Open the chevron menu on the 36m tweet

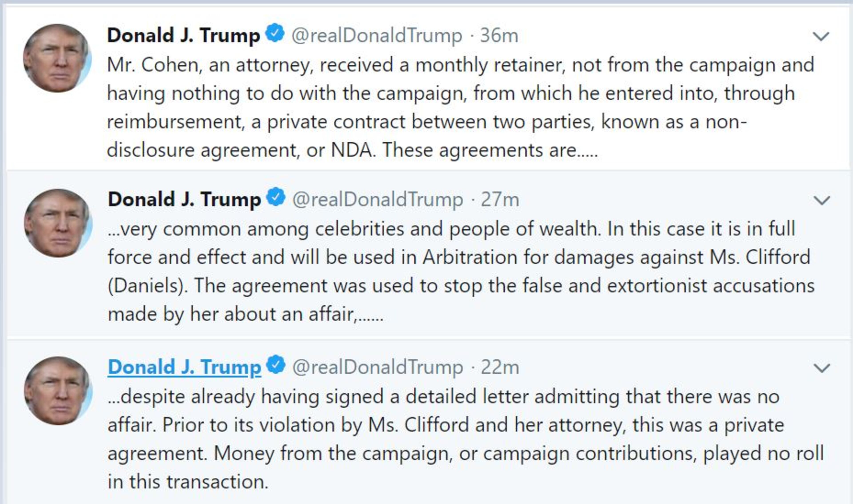820,36
